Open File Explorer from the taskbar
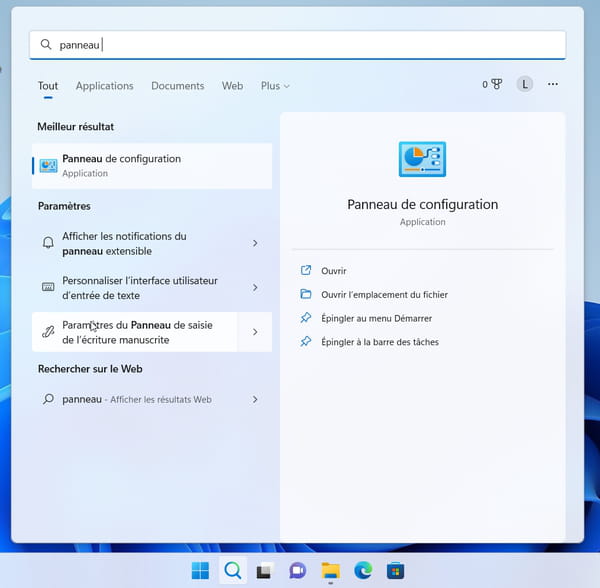This screenshot has width=600, height=588. pos(331,571)
